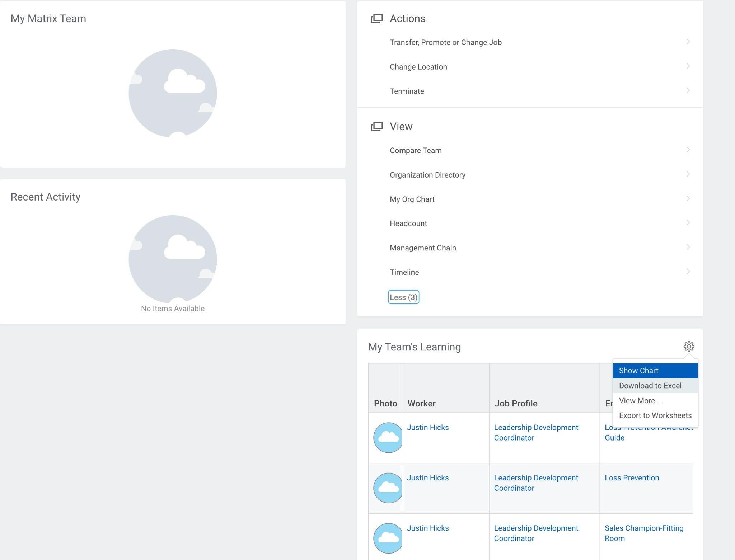Open the My Org Chart view

[x=412, y=199]
